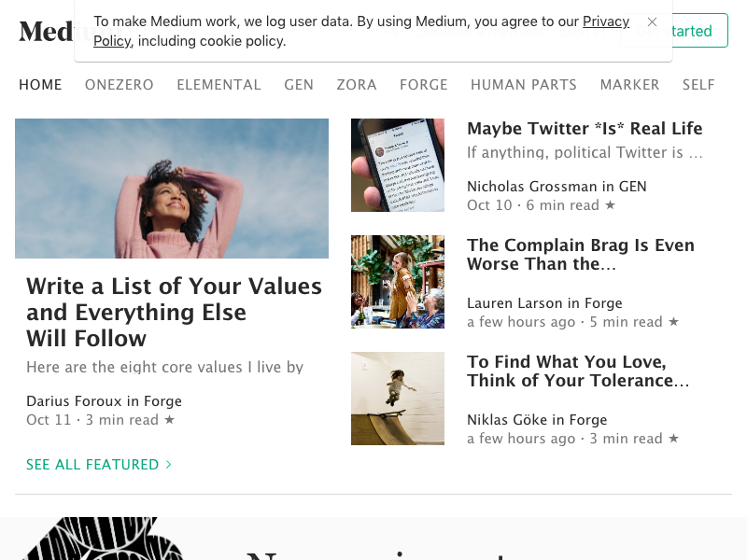The height and width of the screenshot is (560, 747).
Task: Switch to the SELF tab
Action: [x=698, y=85]
